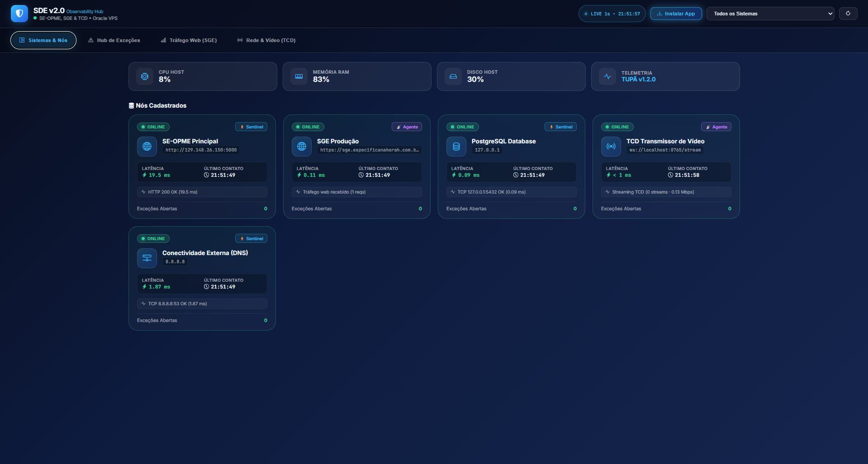868x464 pixels.
Task: Click ONLINE status on SE-OPME Principal card
Action: [153, 127]
